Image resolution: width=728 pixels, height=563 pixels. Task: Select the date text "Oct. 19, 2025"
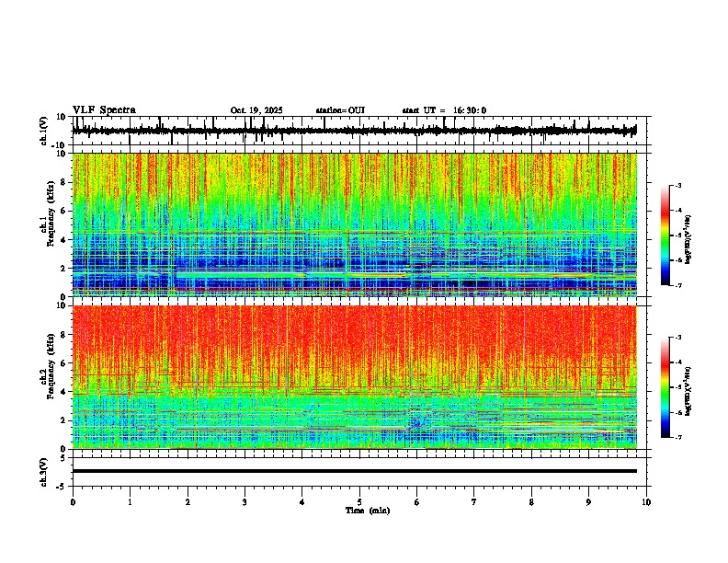(x=256, y=110)
